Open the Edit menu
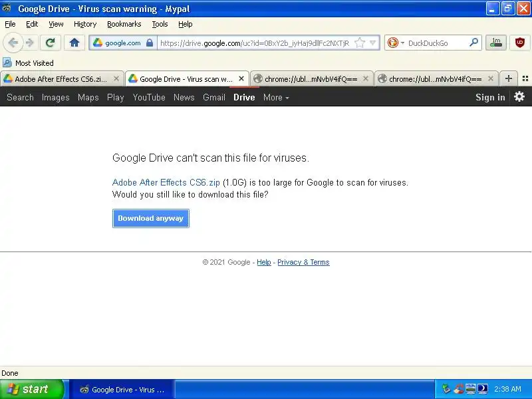Image resolution: width=532 pixels, height=399 pixels. point(32,24)
